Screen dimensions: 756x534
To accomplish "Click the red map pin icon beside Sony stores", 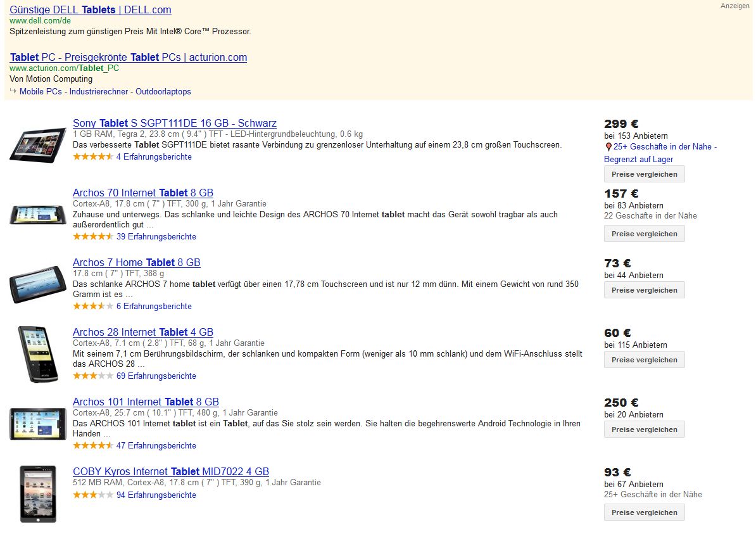I will click(608, 147).
